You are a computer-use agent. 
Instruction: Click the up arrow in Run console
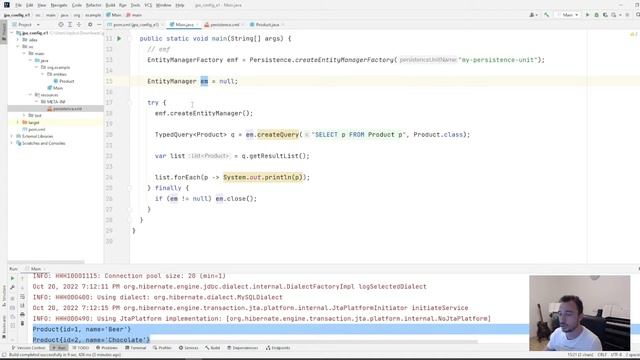tap(22, 278)
